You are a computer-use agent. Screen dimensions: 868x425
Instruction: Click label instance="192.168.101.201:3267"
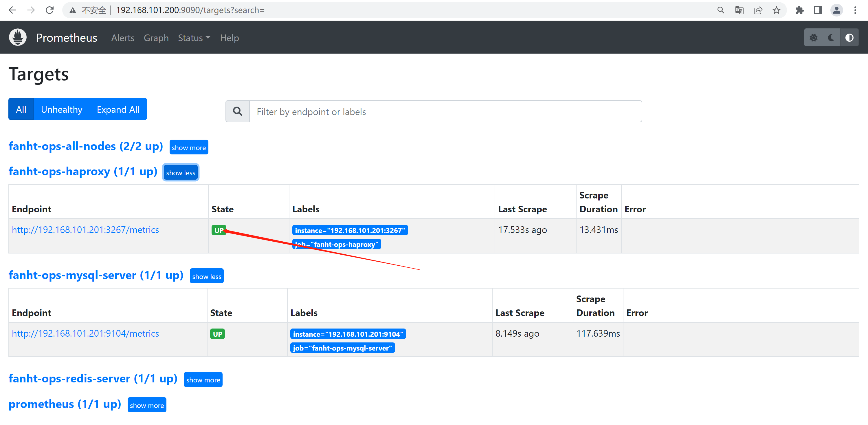point(350,230)
